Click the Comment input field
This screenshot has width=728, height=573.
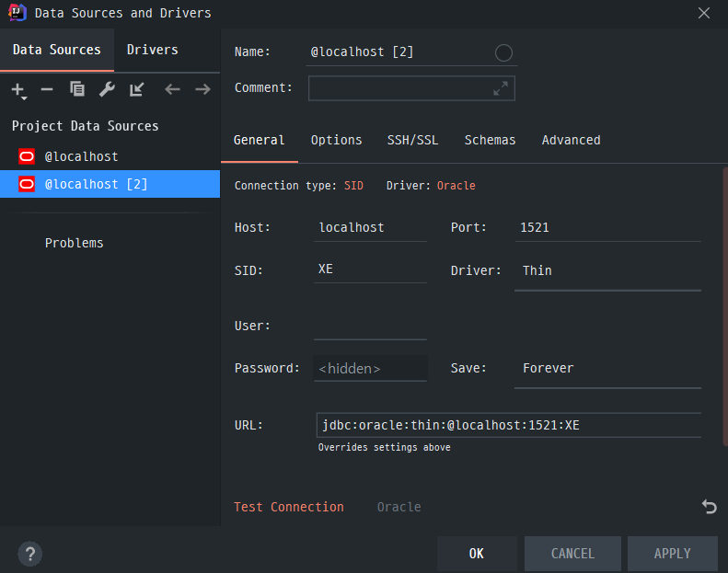point(411,88)
